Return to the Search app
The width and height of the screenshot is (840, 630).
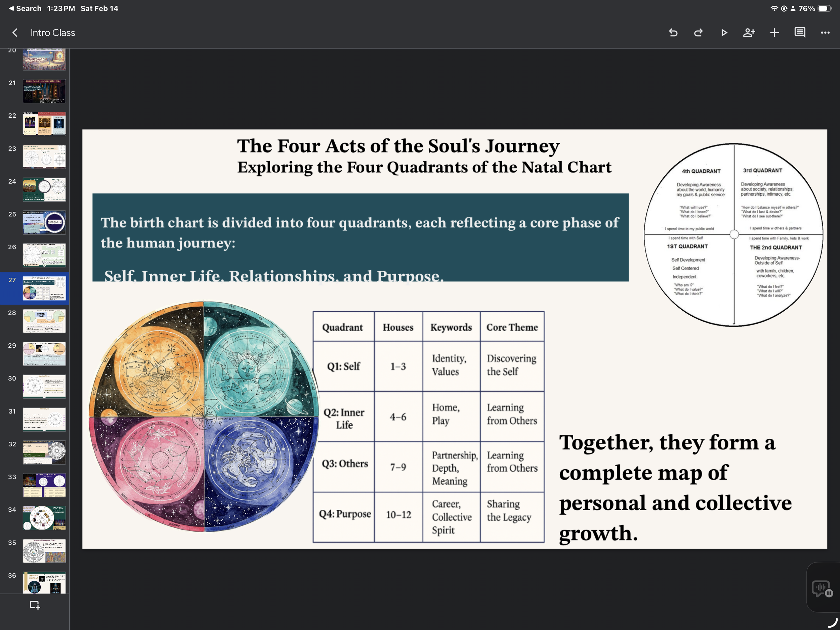pos(25,8)
